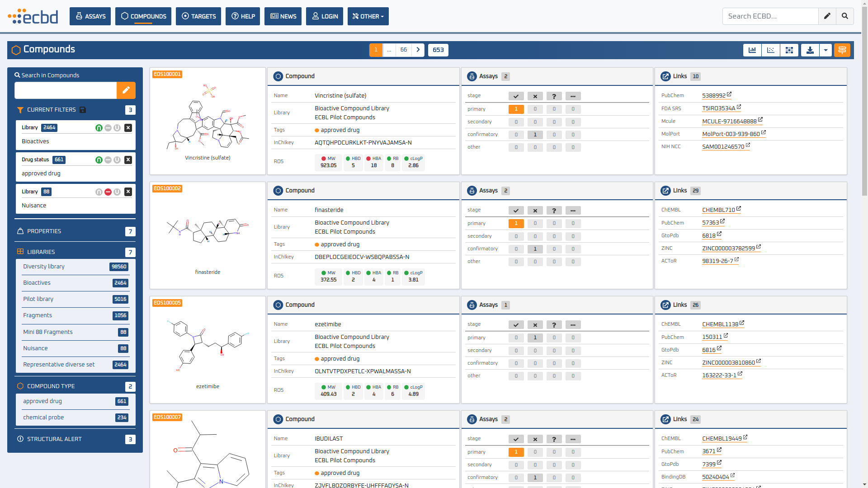The image size is (868, 488).
Task: Open the scatter plot view
Action: 771,50
